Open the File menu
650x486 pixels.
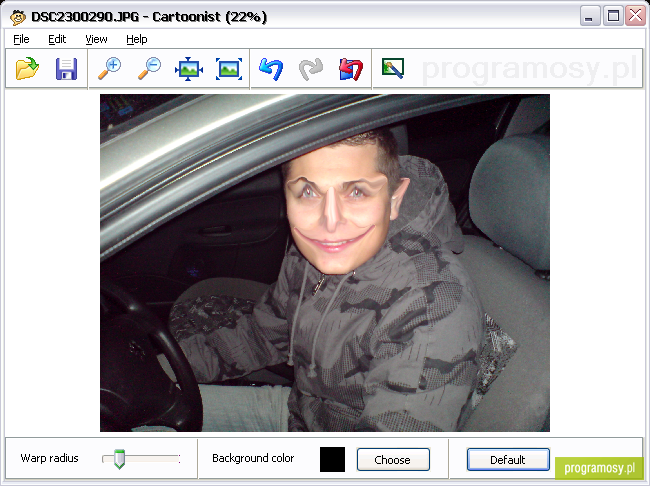21,39
